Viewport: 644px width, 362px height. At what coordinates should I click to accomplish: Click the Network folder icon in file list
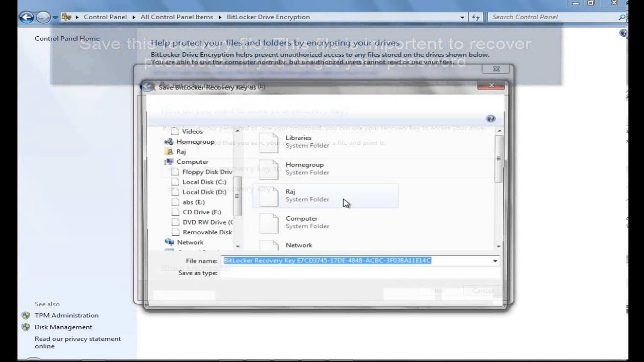click(269, 245)
